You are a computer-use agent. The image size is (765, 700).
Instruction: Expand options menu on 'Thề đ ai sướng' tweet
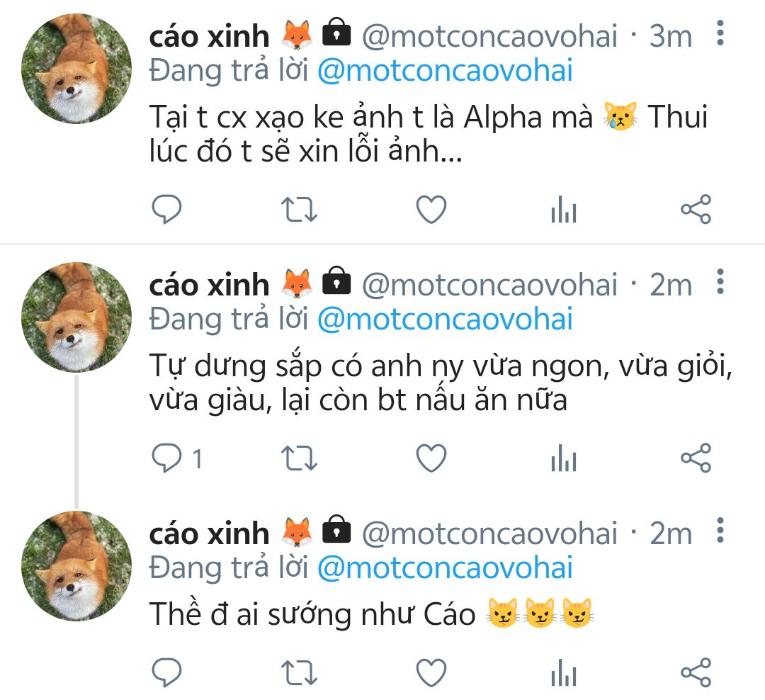(720, 530)
